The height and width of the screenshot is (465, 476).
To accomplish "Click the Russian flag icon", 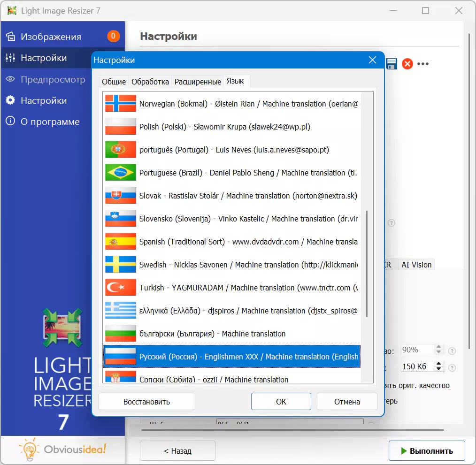I will [121, 356].
